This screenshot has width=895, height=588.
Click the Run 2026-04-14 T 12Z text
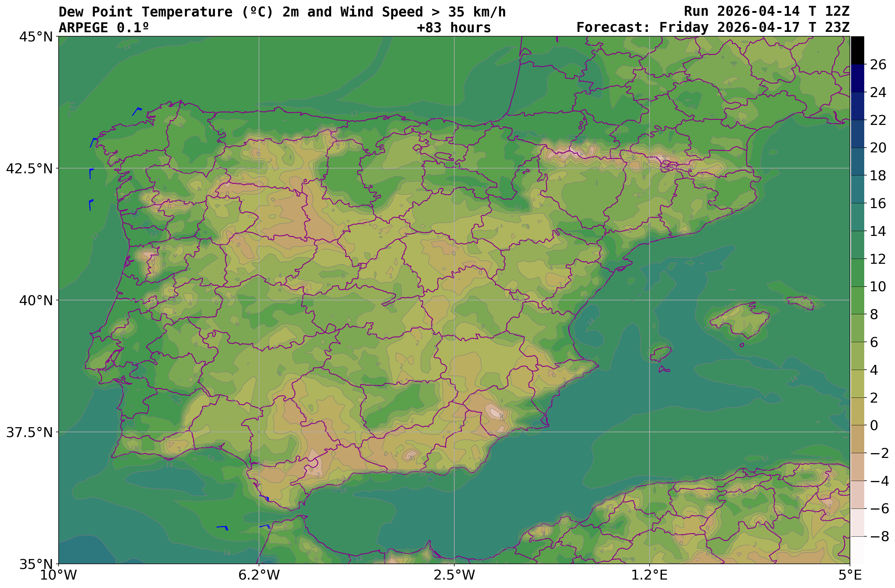click(766, 11)
